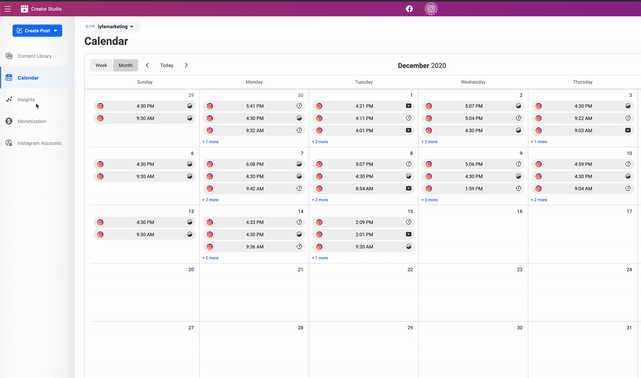This screenshot has height=378, width=641.
Task: Open Monetization in the sidebar
Action: coord(32,121)
